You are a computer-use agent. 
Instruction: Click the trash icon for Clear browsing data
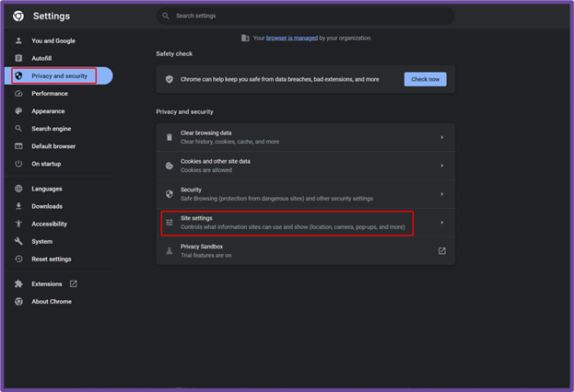170,137
